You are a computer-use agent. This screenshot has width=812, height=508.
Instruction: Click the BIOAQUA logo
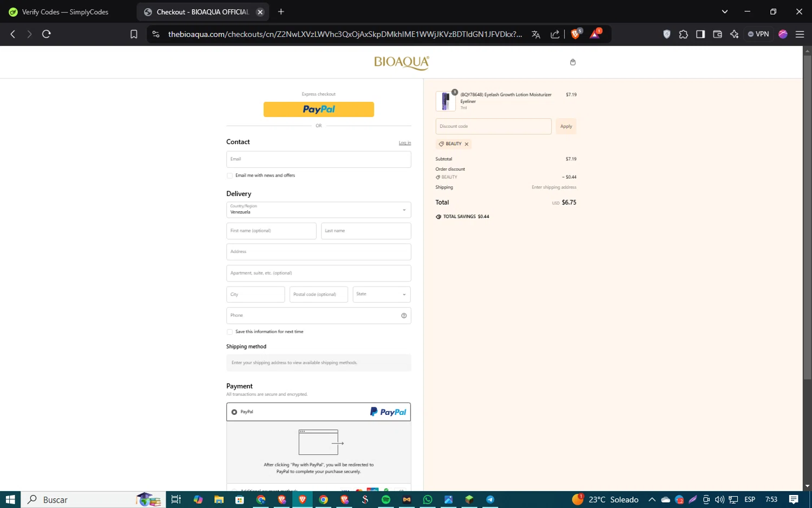click(402, 62)
